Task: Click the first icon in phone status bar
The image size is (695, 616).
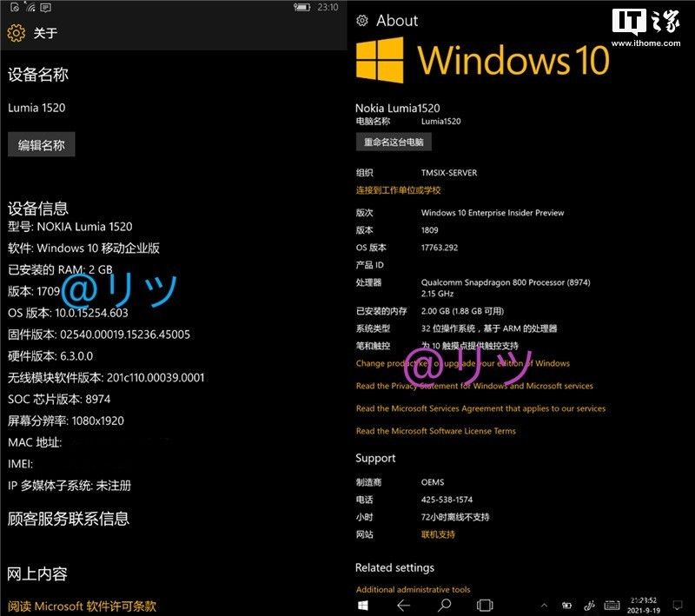Action: click(x=15, y=7)
